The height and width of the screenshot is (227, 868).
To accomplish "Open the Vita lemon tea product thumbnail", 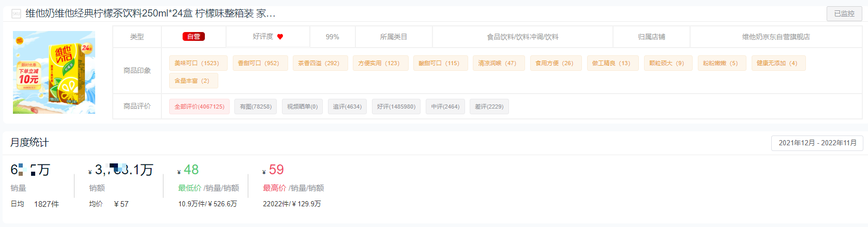I will [x=54, y=72].
